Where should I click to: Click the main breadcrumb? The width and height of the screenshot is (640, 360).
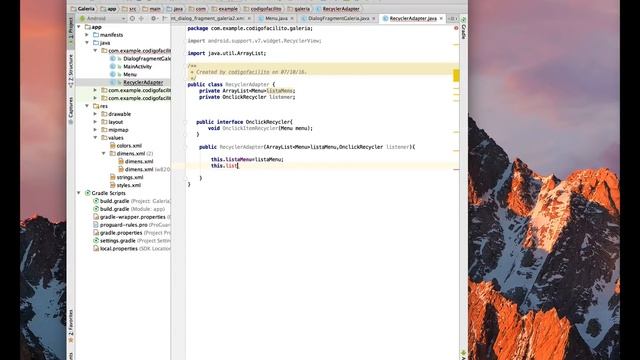click(152, 9)
